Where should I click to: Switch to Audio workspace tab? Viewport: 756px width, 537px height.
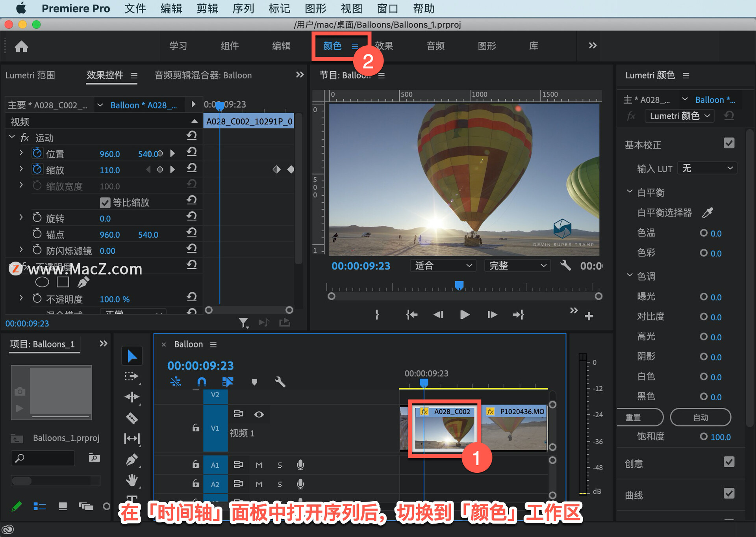435,46
